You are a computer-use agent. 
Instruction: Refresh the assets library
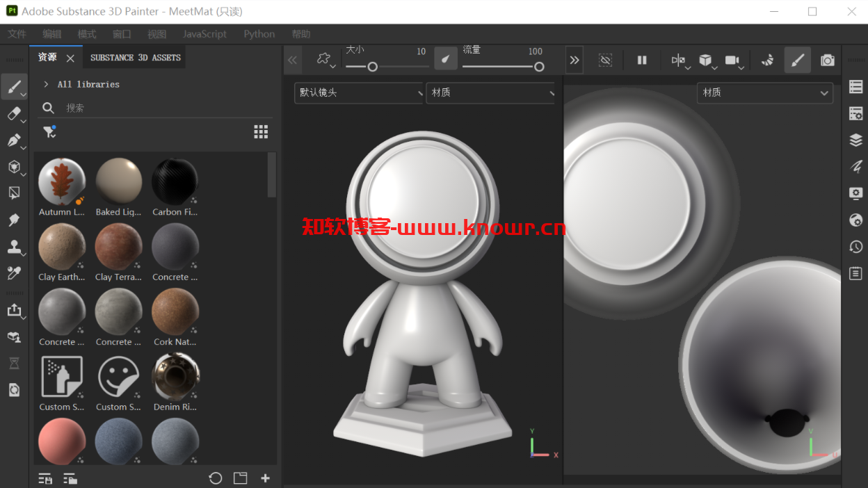(216, 478)
